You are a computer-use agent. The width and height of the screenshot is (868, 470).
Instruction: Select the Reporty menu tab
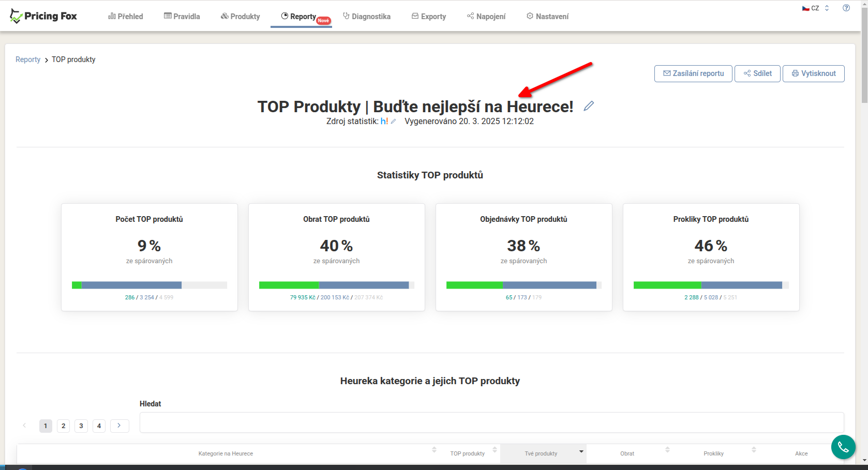[302, 17]
